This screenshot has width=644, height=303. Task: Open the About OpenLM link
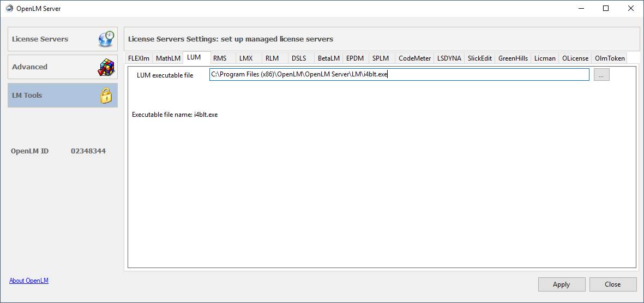(x=29, y=281)
